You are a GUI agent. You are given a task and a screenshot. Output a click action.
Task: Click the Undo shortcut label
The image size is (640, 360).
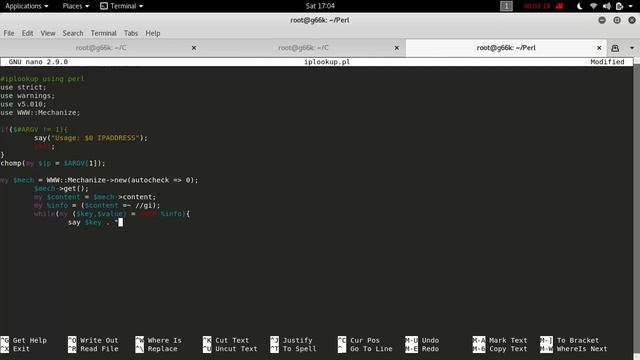[430, 340]
